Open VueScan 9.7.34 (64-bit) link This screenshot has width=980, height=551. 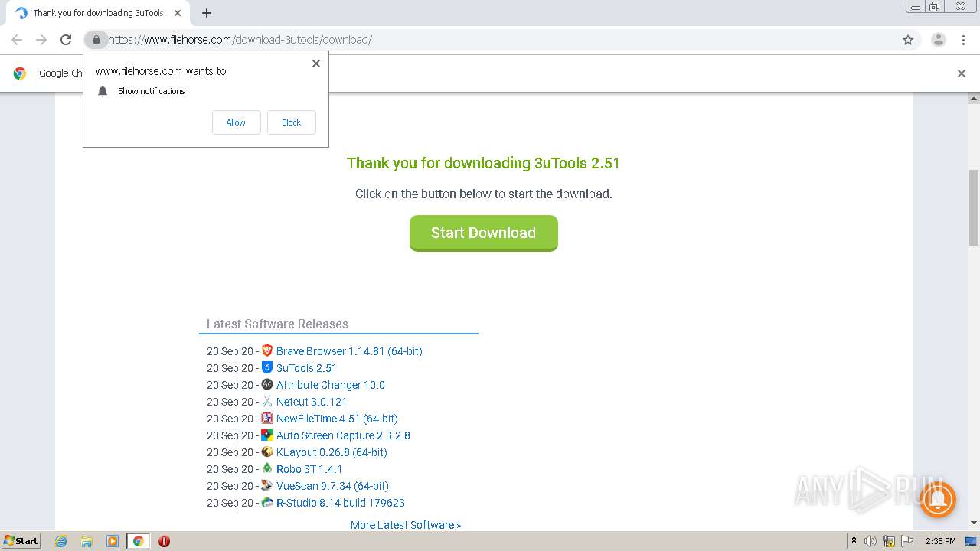[x=332, y=486]
